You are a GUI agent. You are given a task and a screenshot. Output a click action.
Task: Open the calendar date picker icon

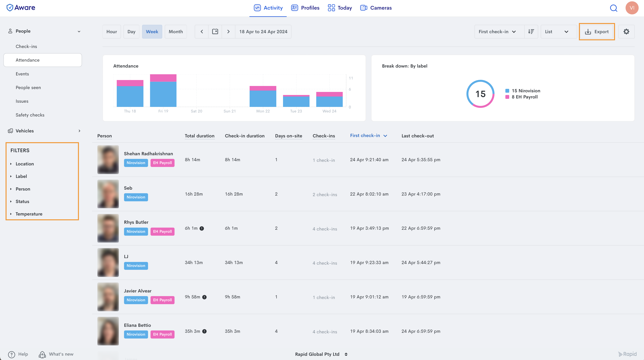[215, 31]
